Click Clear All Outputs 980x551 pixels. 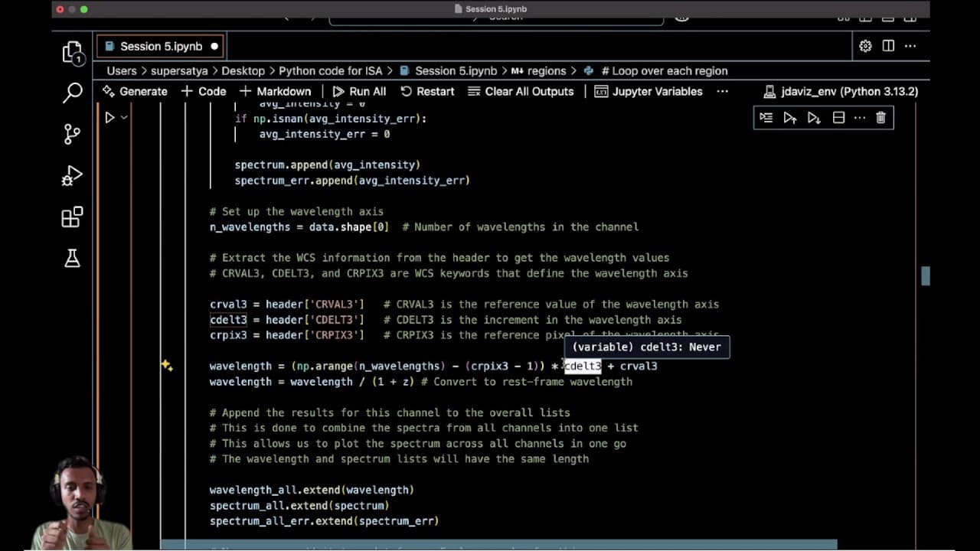click(x=520, y=91)
